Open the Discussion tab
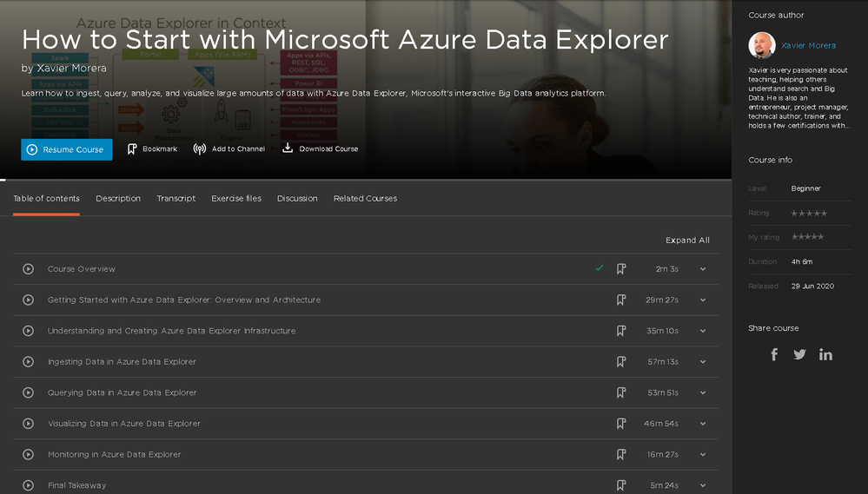 click(x=297, y=198)
